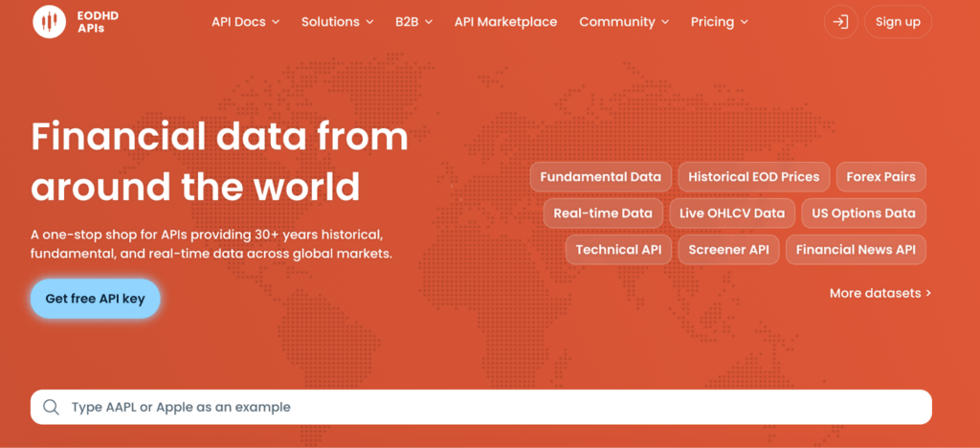The height and width of the screenshot is (448, 980).
Task: Select the Real-time Data tag
Action: [603, 213]
